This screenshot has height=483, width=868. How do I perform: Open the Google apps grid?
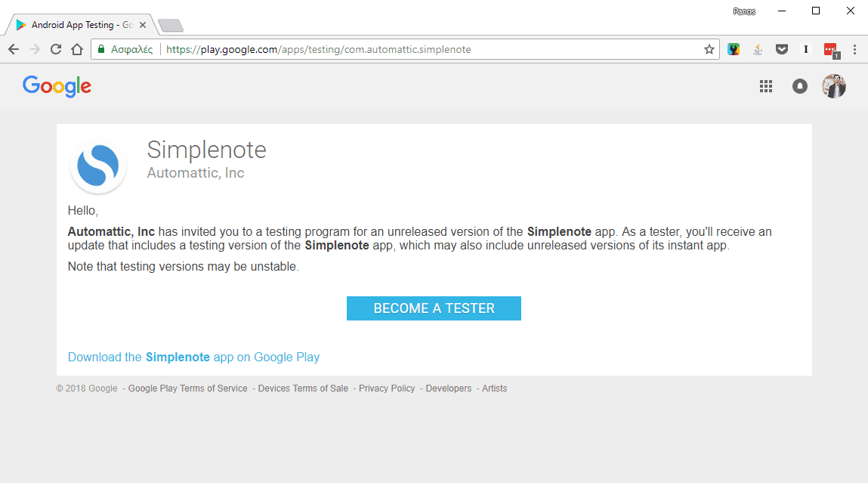click(766, 86)
